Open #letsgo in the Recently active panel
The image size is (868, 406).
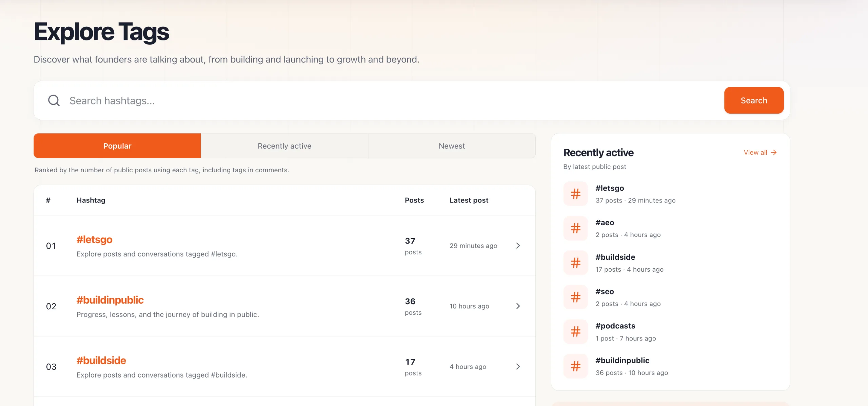coord(610,188)
